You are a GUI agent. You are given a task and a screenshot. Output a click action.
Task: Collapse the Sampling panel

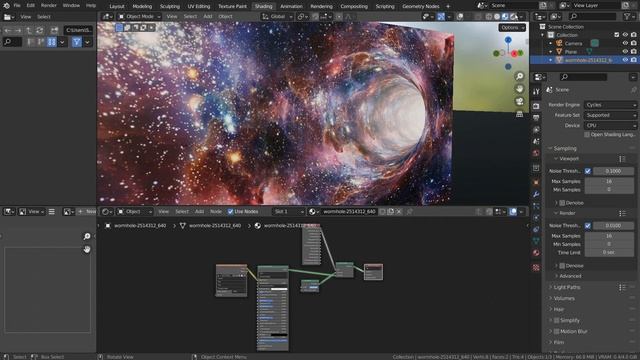(x=564, y=149)
